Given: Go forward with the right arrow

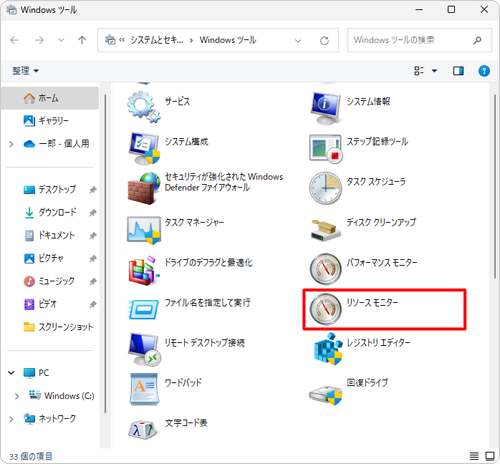Looking at the screenshot, I should coord(40,40).
